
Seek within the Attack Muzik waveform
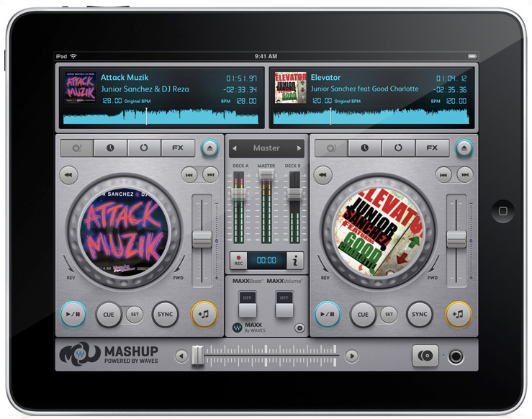161,116
